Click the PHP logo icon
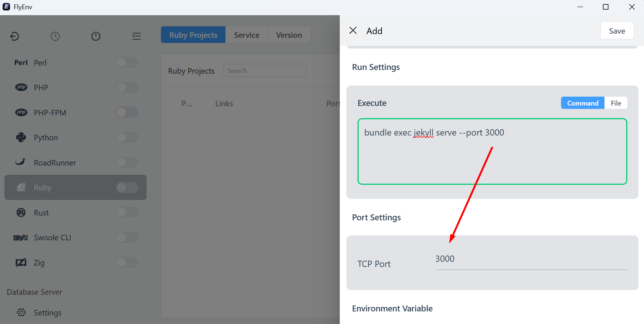644x324 pixels. [x=21, y=87]
